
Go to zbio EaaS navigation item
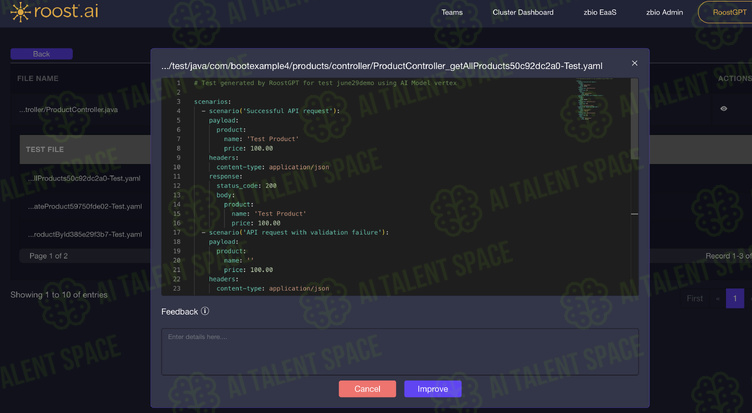600,12
